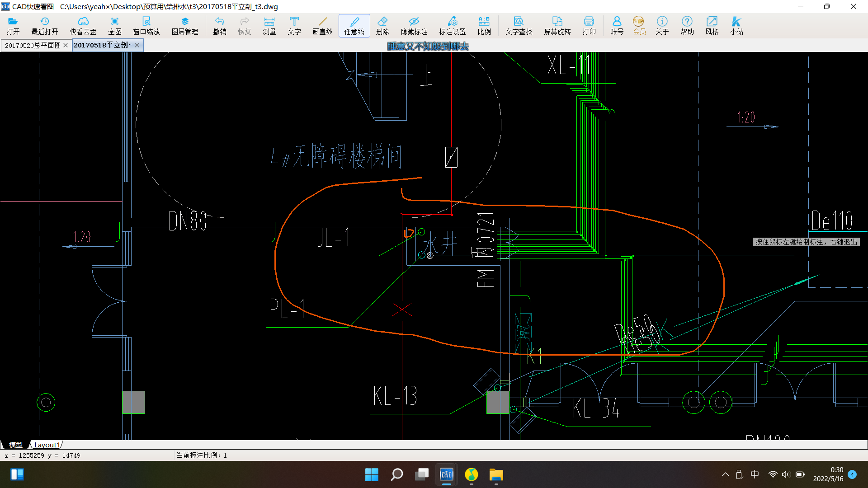The width and height of the screenshot is (868, 488).
Task: Open 小站 icon
Action: click(x=737, y=26)
